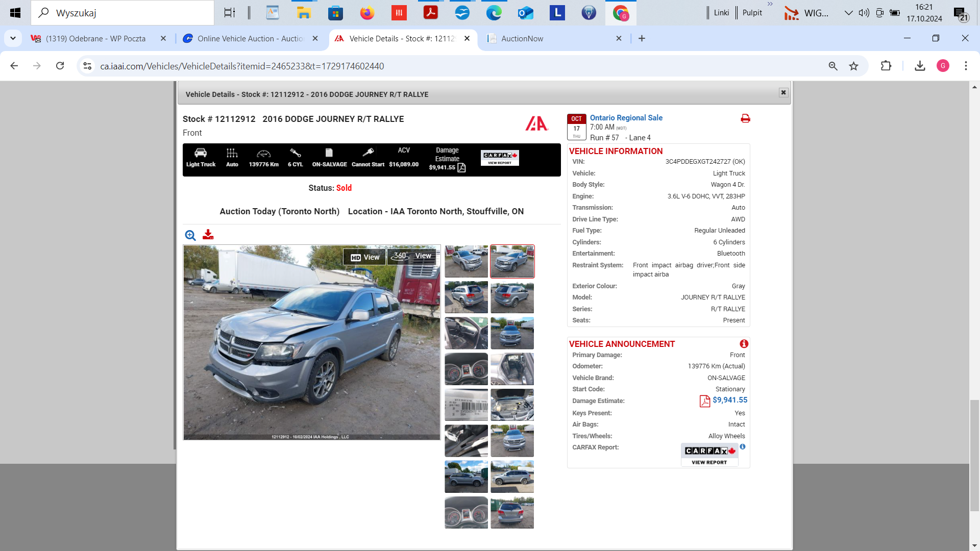The width and height of the screenshot is (980, 551).
Task: Open the Google profile avatar
Action: [x=943, y=66]
